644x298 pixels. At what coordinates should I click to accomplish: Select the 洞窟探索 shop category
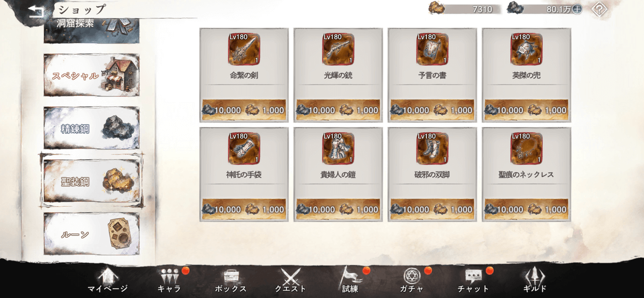[92, 30]
